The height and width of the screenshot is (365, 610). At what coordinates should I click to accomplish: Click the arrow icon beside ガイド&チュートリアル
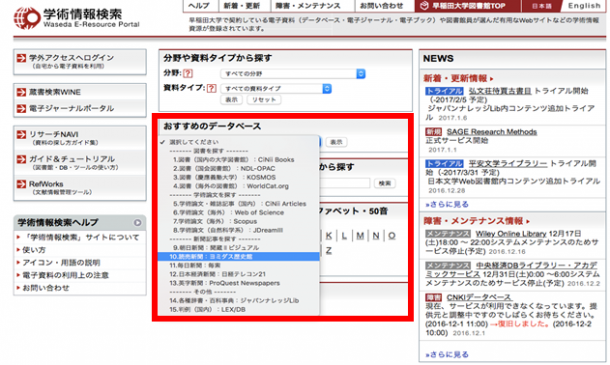click(21, 160)
